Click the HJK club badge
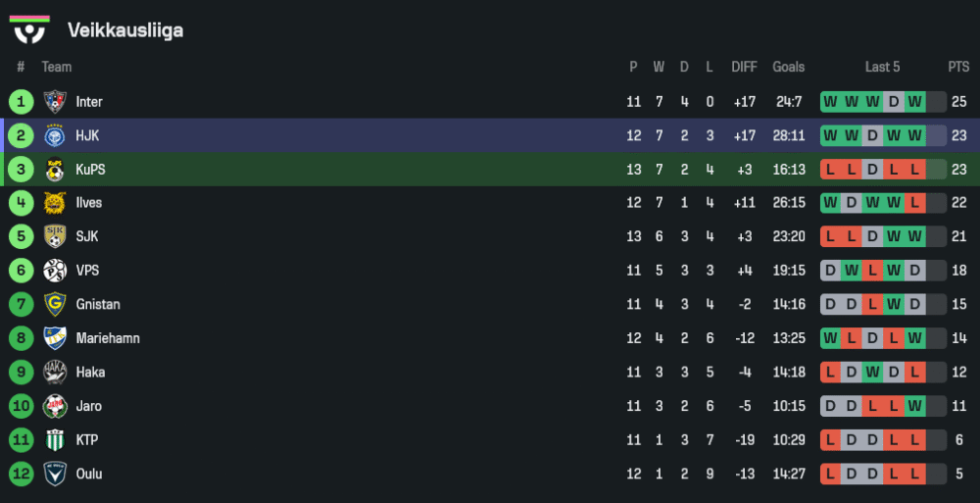The image size is (980, 503). [x=54, y=135]
